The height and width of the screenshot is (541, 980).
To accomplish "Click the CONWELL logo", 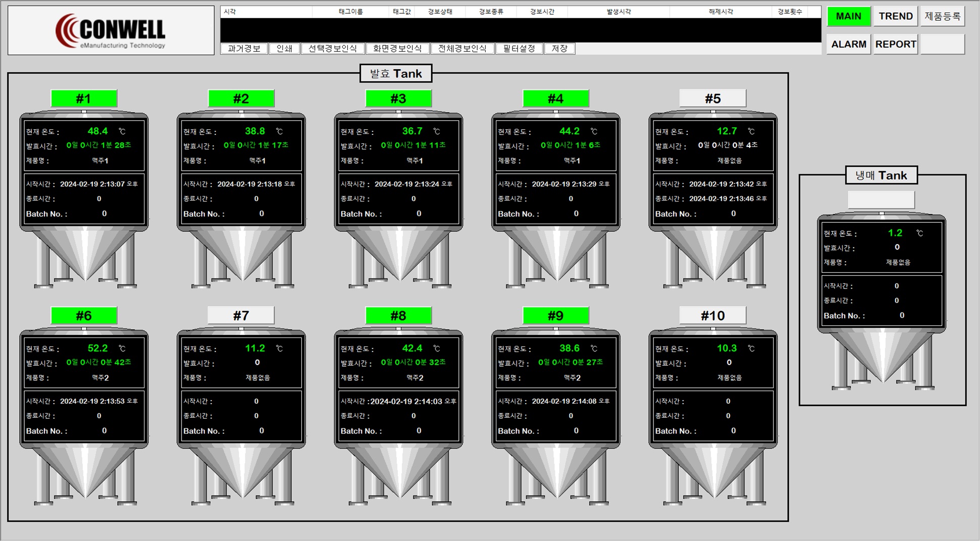I will pyautogui.click(x=111, y=31).
